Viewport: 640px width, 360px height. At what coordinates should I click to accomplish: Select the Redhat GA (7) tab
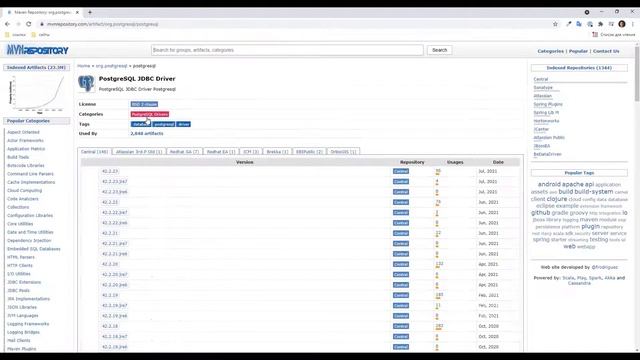(x=184, y=151)
